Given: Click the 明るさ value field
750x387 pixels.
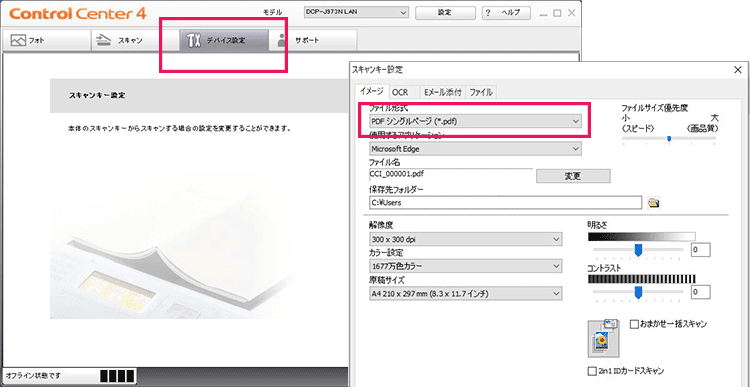Looking at the screenshot, I should [x=701, y=250].
